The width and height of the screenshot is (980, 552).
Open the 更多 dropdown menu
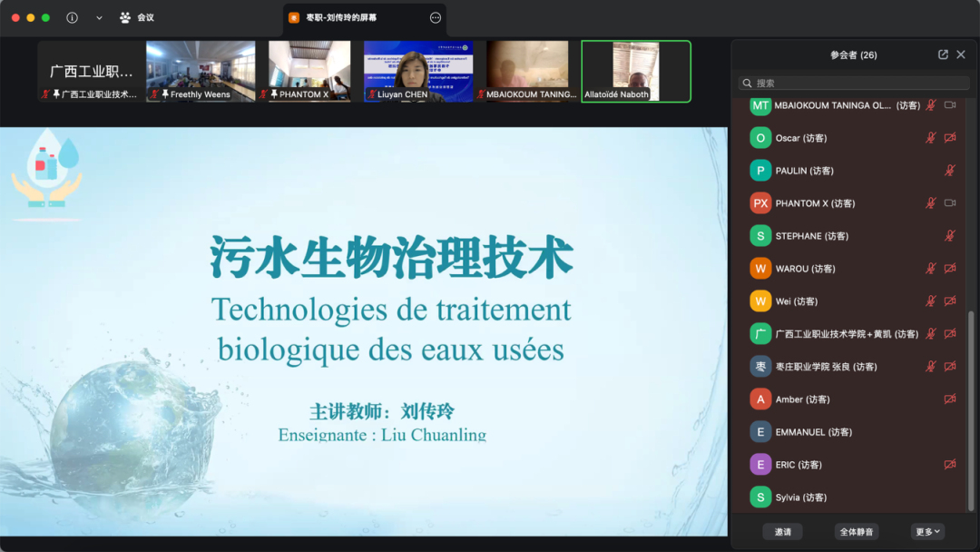928,531
